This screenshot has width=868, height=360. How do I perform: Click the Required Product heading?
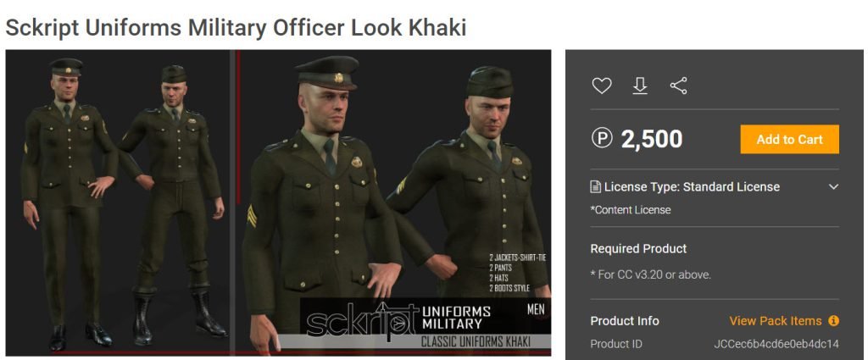[638, 248]
